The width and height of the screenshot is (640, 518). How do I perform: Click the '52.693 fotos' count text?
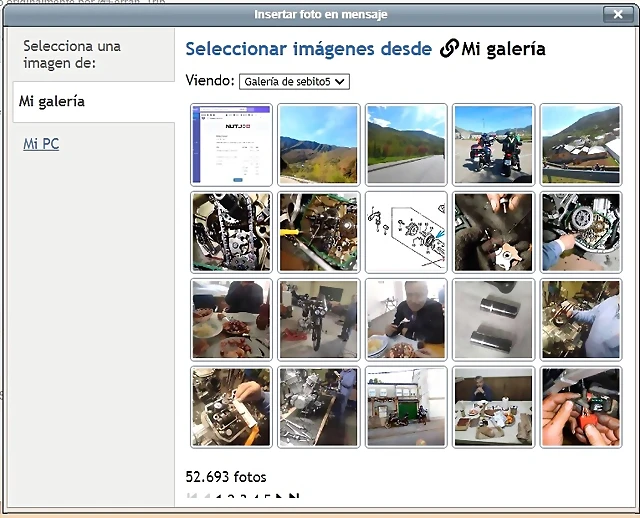226,477
